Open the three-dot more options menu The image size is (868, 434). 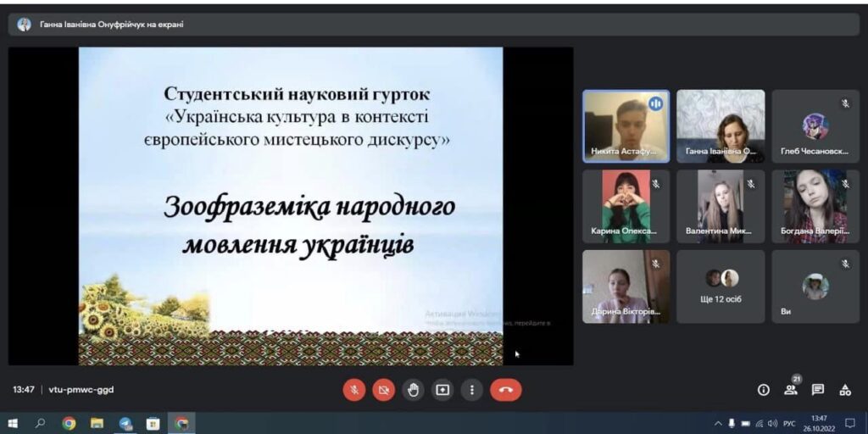(x=471, y=390)
